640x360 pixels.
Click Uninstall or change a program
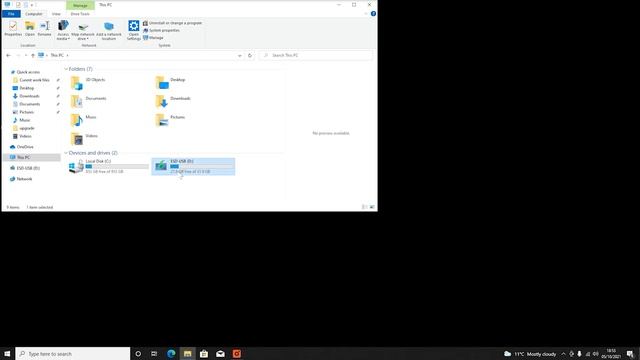point(172,23)
